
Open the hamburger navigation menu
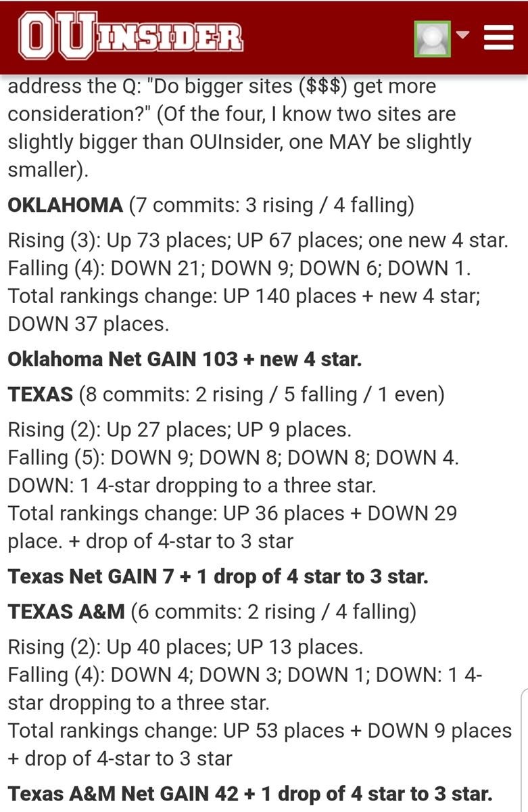tap(499, 37)
